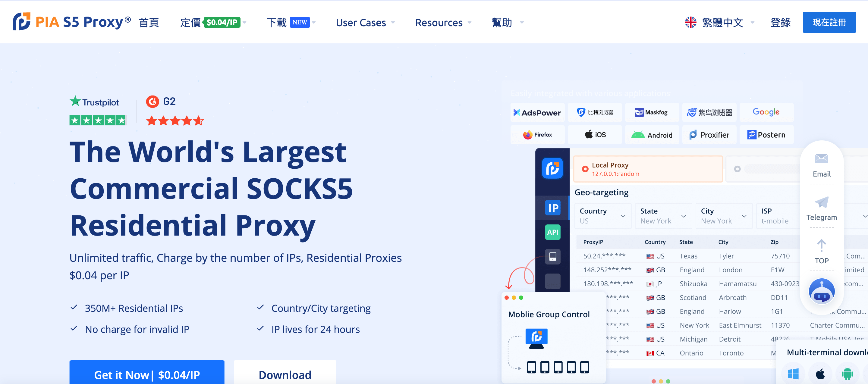Click the 350M+ Residential IPs feature text
This screenshot has height=385, width=868.
[134, 308]
